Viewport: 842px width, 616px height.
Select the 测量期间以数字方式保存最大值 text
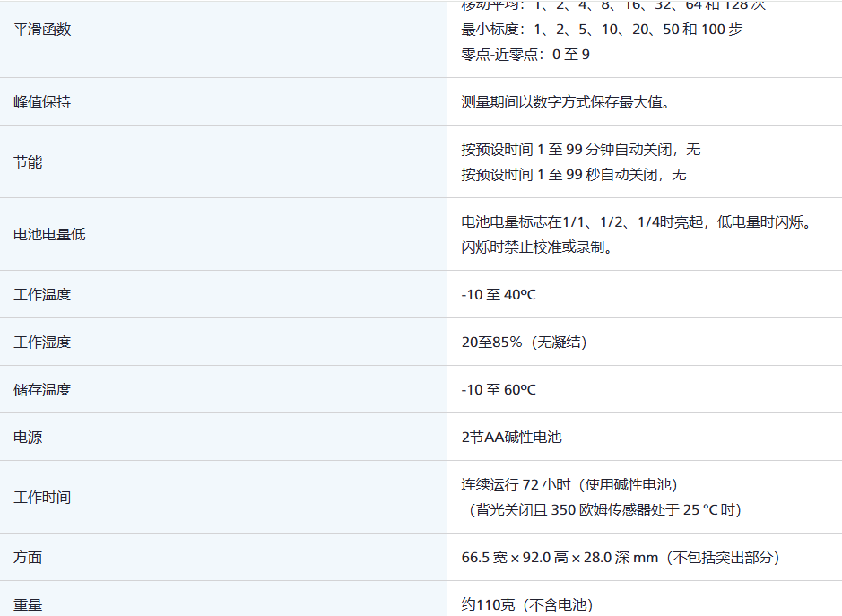(x=566, y=102)
